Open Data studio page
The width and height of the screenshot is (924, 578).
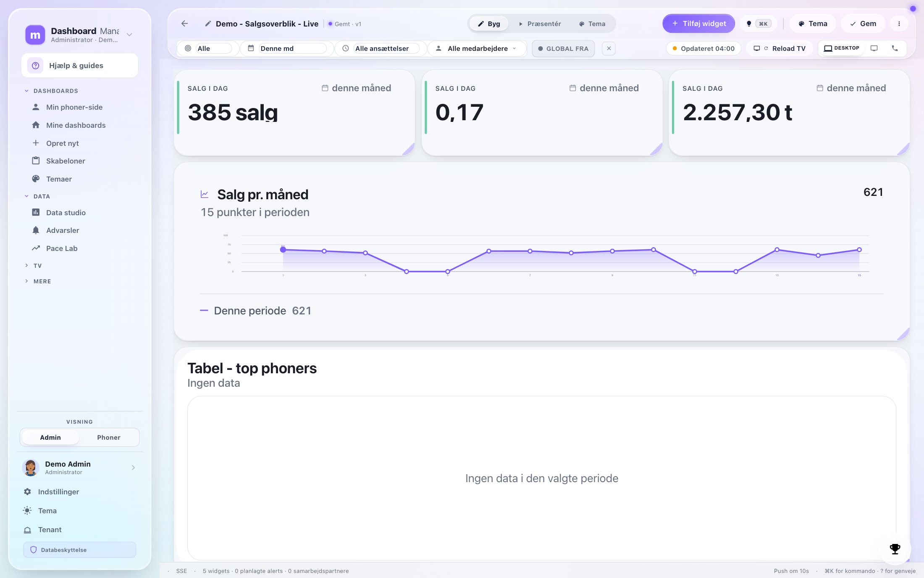pos(66,213)
